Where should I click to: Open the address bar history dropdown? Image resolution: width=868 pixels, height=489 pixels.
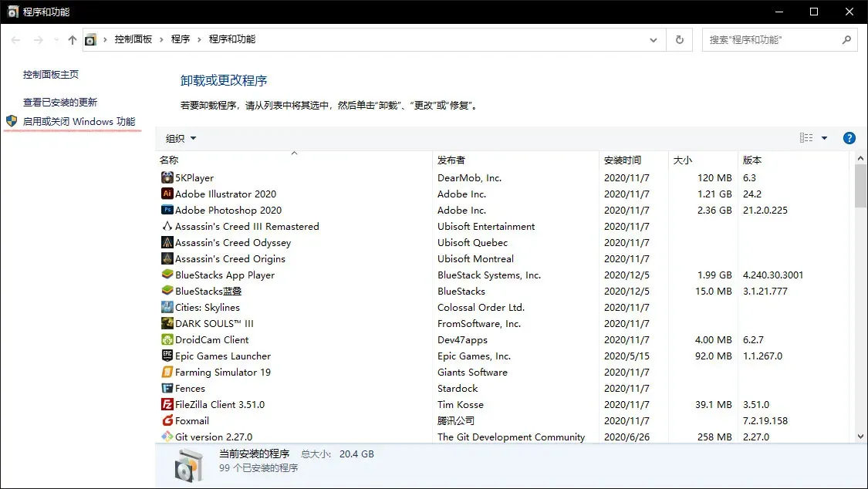pos(654,40)
